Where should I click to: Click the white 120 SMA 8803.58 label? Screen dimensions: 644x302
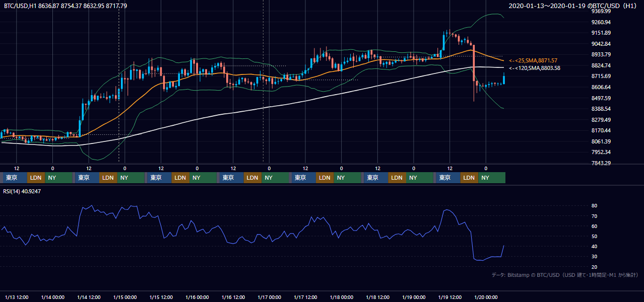click(535, 68)
